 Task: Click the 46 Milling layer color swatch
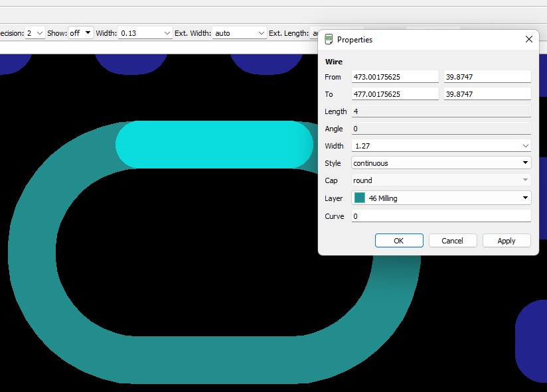click(x=359, y=198)
